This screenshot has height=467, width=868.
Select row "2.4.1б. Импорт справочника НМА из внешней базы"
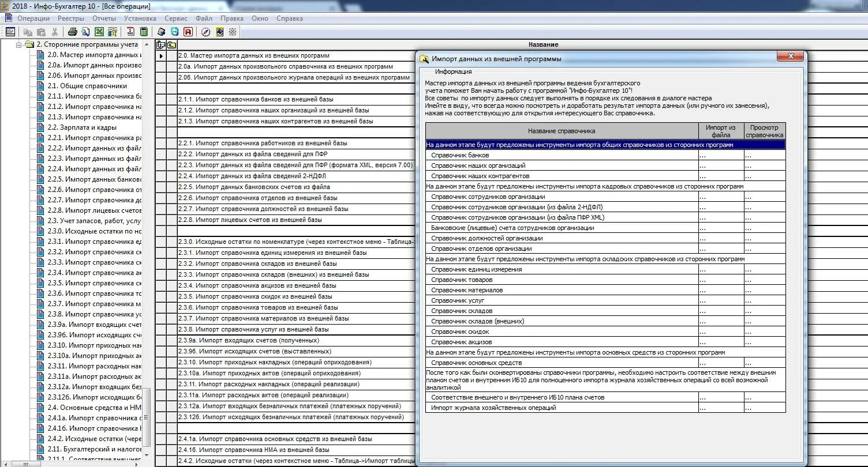pos(297,450)
